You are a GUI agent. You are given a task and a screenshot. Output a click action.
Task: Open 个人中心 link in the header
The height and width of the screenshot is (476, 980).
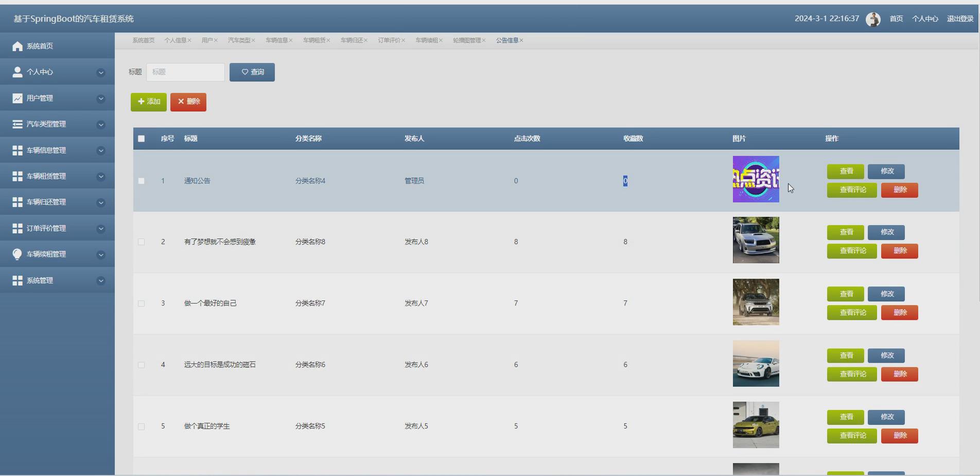(x=925, y=19)
